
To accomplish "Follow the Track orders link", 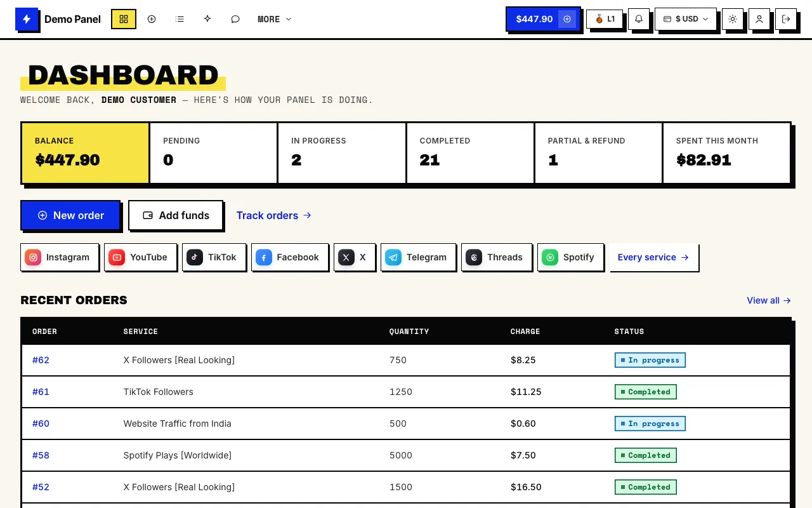I will 274,215.
